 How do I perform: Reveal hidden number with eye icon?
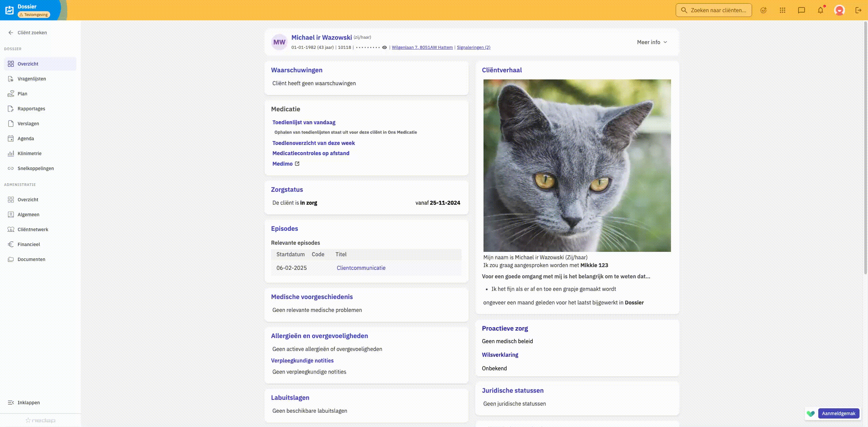[384, 48]
